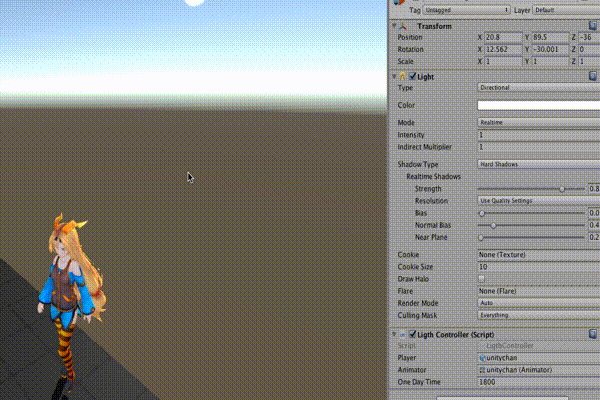Click the Intensity value field
The height and width of the screenshot is (400, 600).
tap(539, 135)
